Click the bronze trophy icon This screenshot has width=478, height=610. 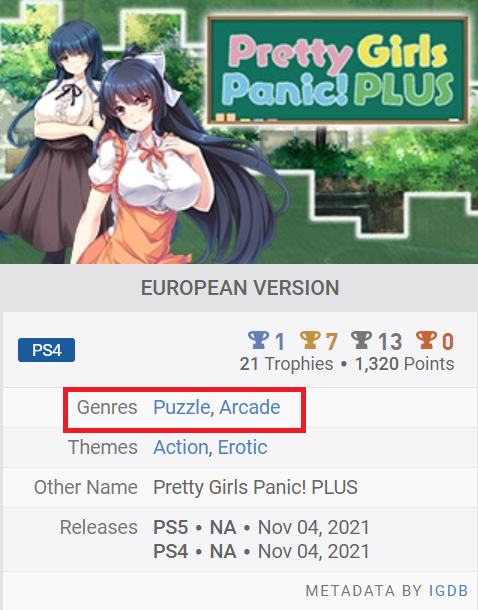(x=426, y=340)
